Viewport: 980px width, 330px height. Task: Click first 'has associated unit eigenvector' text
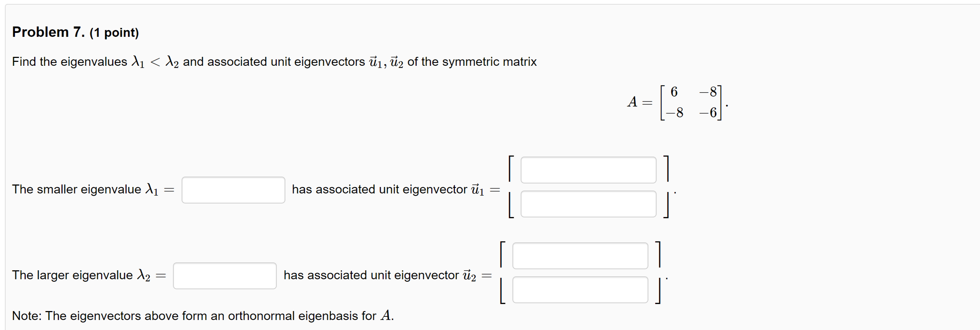[379, 189]
